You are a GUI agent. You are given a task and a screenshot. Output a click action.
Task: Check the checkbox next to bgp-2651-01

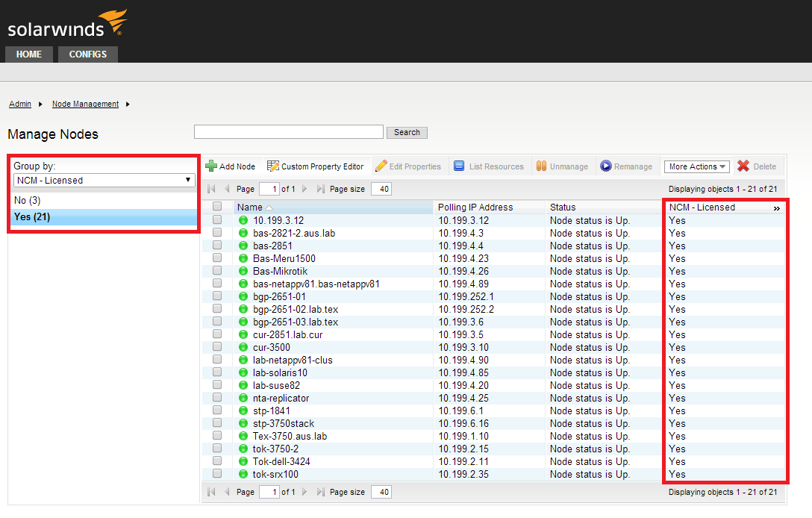216,296
